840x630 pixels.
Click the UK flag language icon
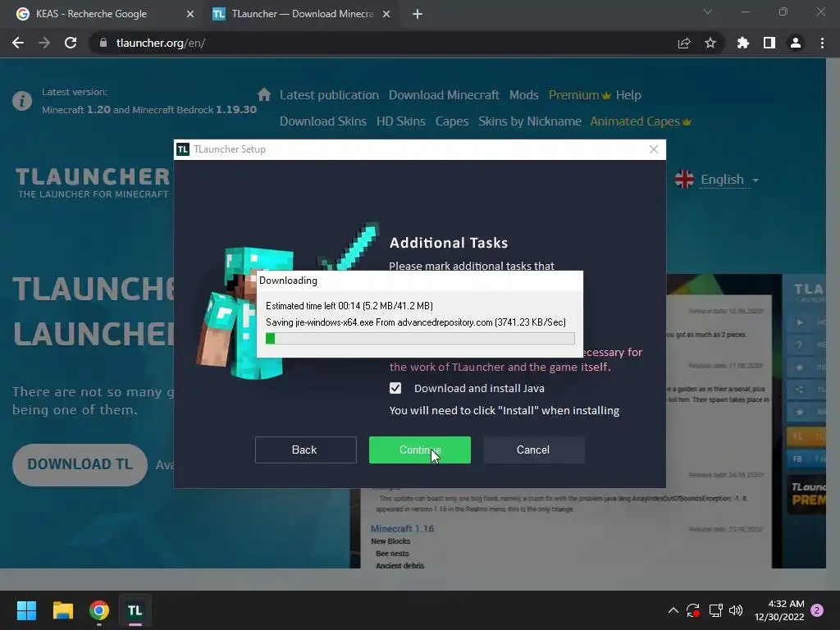click(684, 180)
